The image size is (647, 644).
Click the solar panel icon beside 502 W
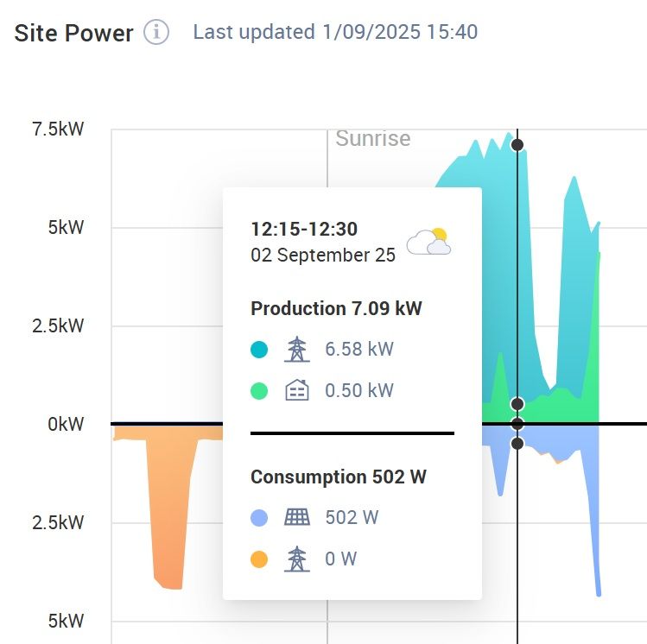point(296,517)
